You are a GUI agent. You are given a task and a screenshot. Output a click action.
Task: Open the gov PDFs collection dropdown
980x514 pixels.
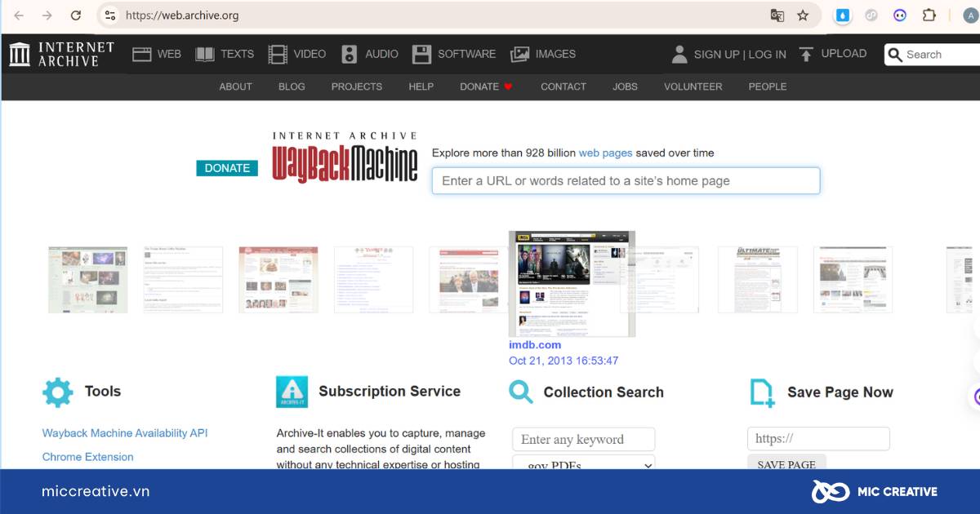(x=584, y=463)
